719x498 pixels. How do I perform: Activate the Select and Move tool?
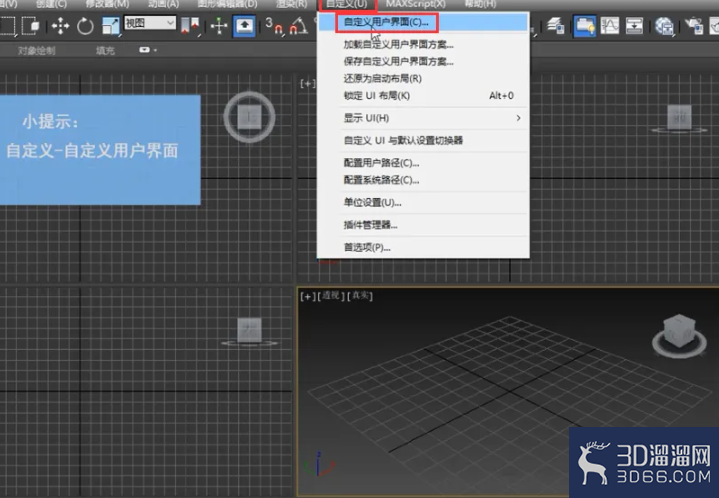60,26
